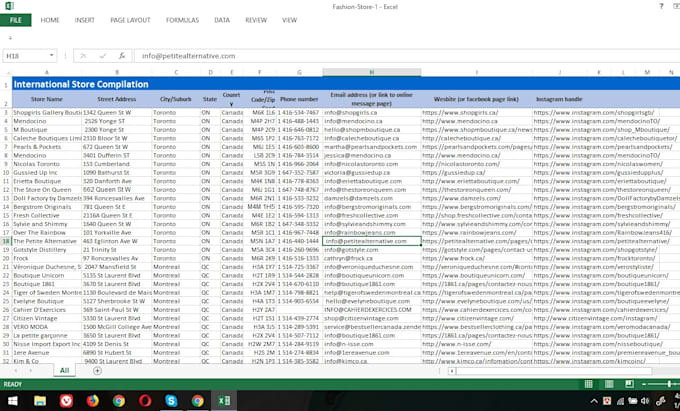Select column H header
Viewport: 680px width, 411px height.
(372, 72)
